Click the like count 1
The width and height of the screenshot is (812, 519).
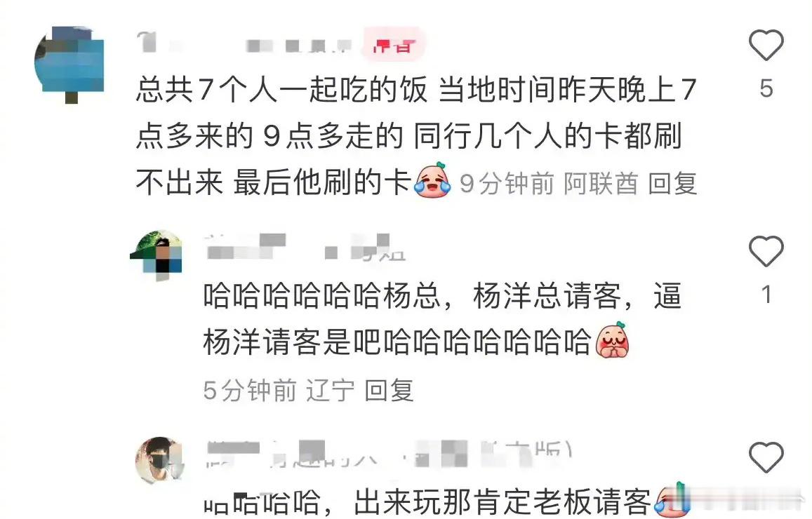[x=766, y=295]
